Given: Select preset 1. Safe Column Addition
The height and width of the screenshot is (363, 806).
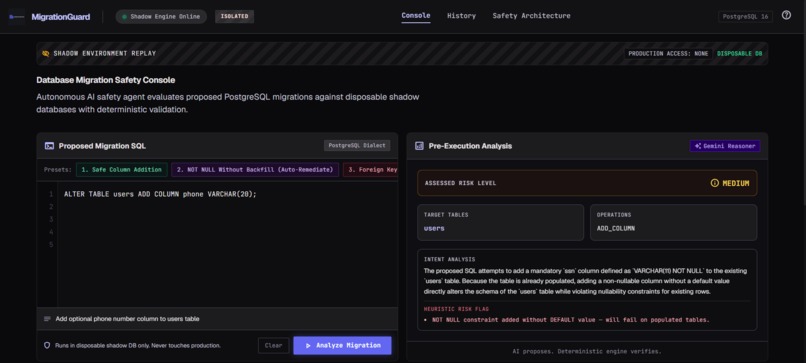Looking at the screenshot, I should point(122,170).
